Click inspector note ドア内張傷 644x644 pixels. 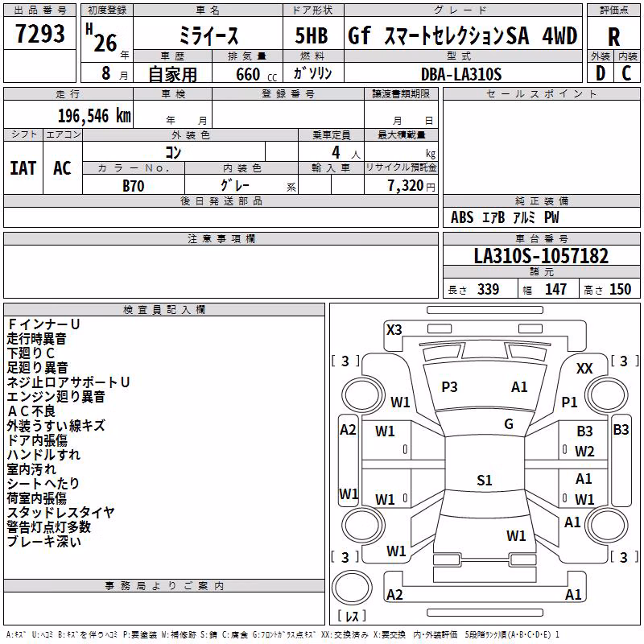37,440
